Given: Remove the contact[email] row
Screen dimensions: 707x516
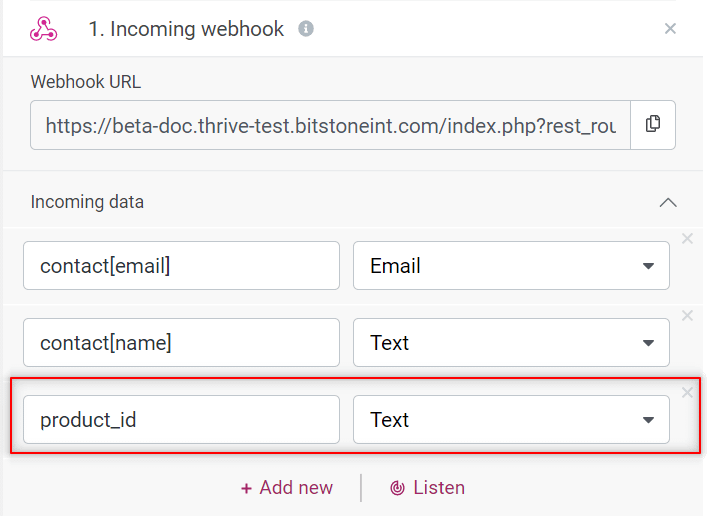Looking at the screenshot, I should pyautogui.click(x=687, y=239).
